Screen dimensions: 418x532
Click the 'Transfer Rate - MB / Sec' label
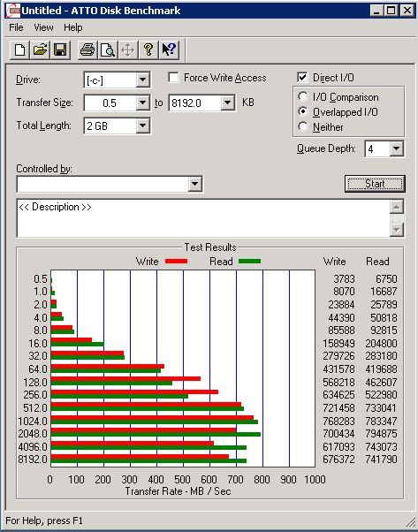pos(179,491)
